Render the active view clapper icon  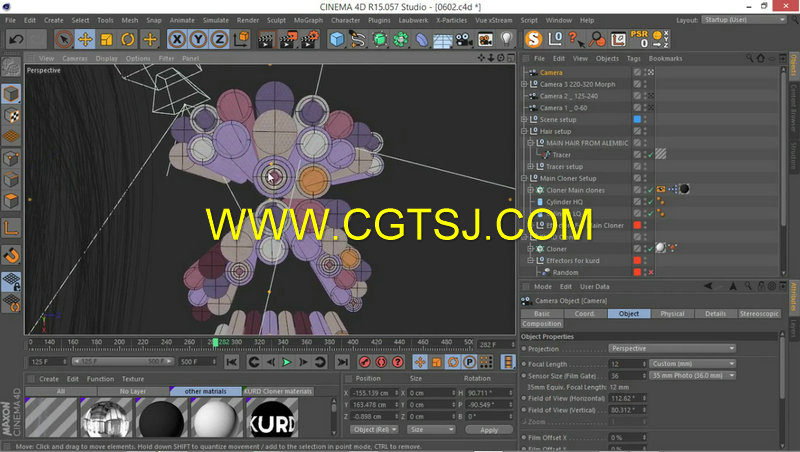266,39
